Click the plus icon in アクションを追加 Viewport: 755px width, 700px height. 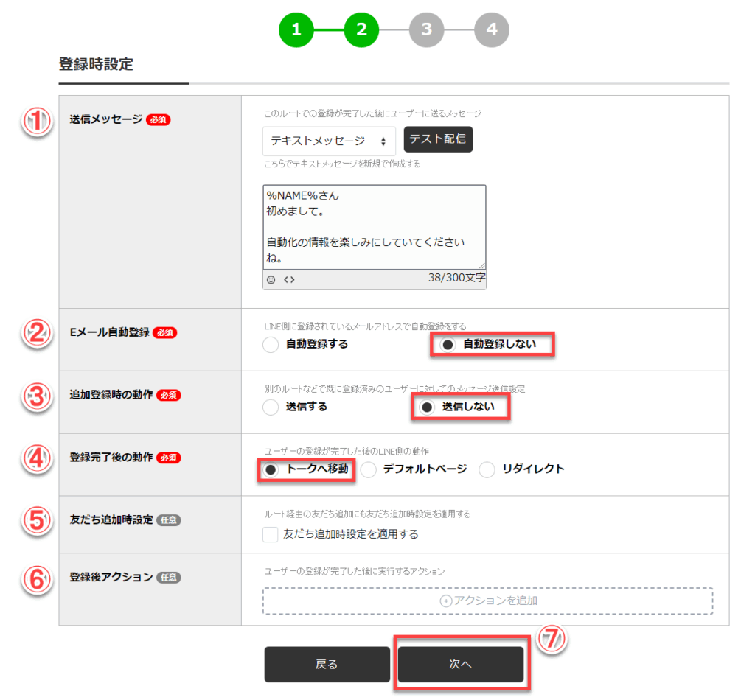pyautogui.click(x=445, y=601)
